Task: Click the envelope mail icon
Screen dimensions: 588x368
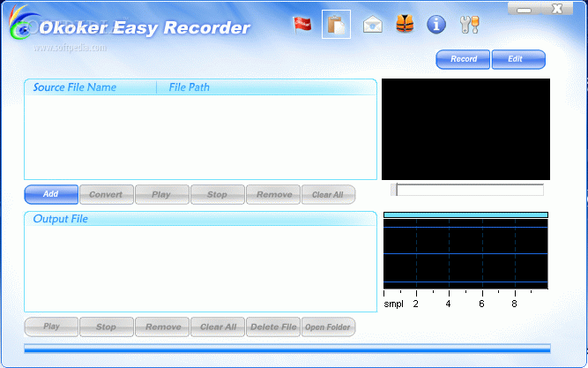Action: pos(372,25)
